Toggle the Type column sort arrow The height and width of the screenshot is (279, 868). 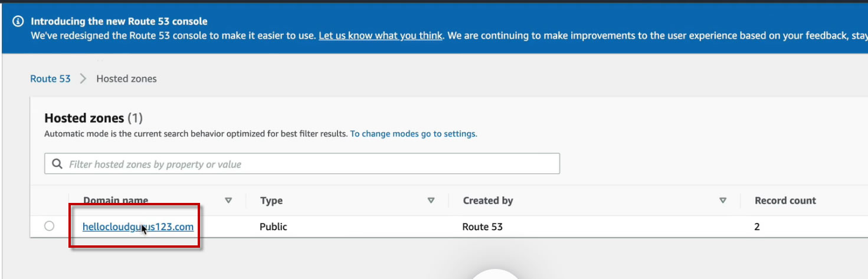[431, 201]
